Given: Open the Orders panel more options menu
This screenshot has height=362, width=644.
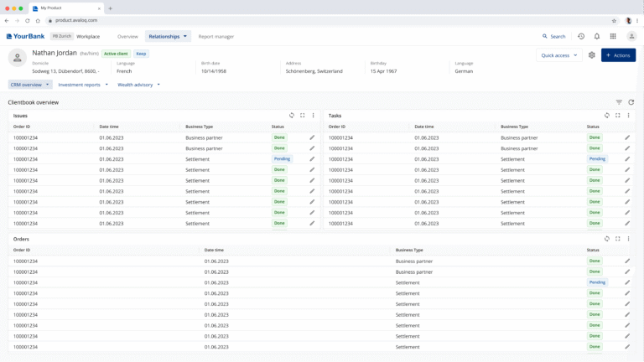Looking at the screenshot, I should (628, 239).
